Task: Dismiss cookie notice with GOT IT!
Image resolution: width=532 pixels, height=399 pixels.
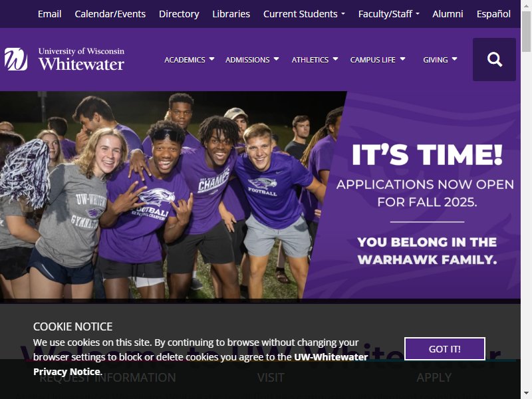Action: click(x=444, y=348)
